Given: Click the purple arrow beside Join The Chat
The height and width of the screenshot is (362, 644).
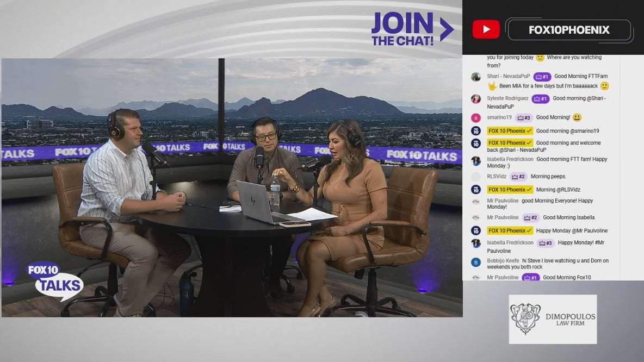Looking at the screenshot, I should coord(447,29).
